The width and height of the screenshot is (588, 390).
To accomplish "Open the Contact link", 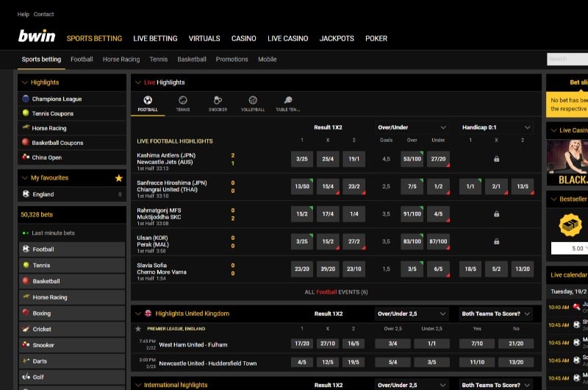I will point(44,14).
